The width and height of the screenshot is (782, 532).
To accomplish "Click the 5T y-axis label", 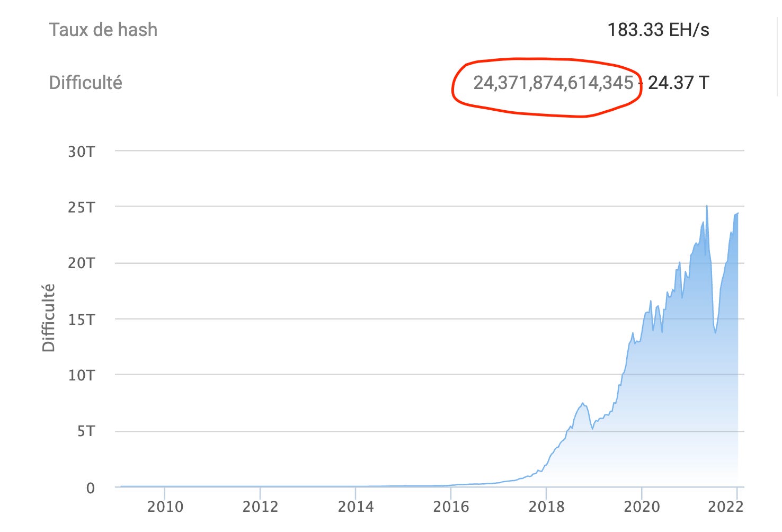I will click(86, 431).
